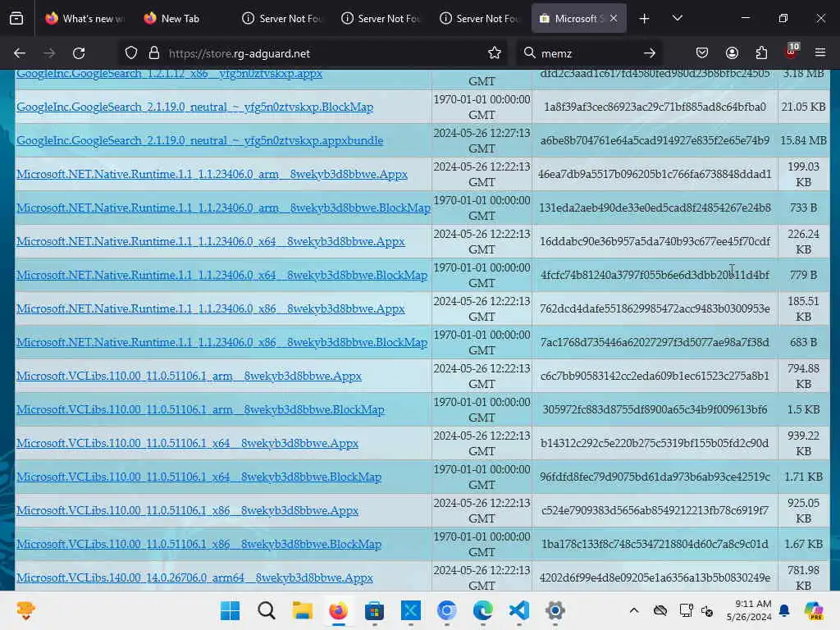Download NET.Native.Runtime arm Appx link
Screen dimensions: 840x630
click(x=212, y=174)
